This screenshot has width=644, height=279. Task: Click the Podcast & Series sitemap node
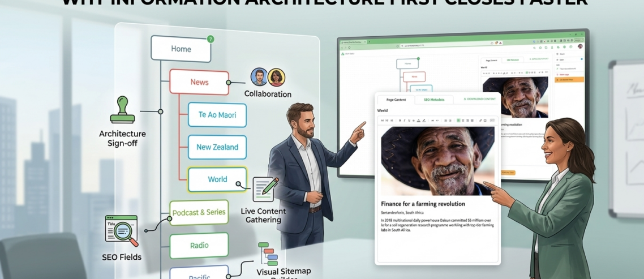click(x=199, y=212)
